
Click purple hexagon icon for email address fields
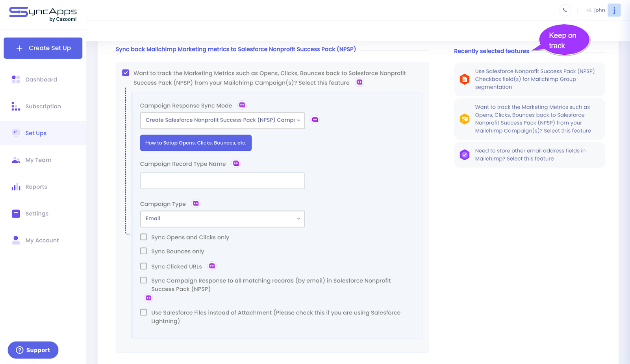pyautogui.click(x=465, y=155)
